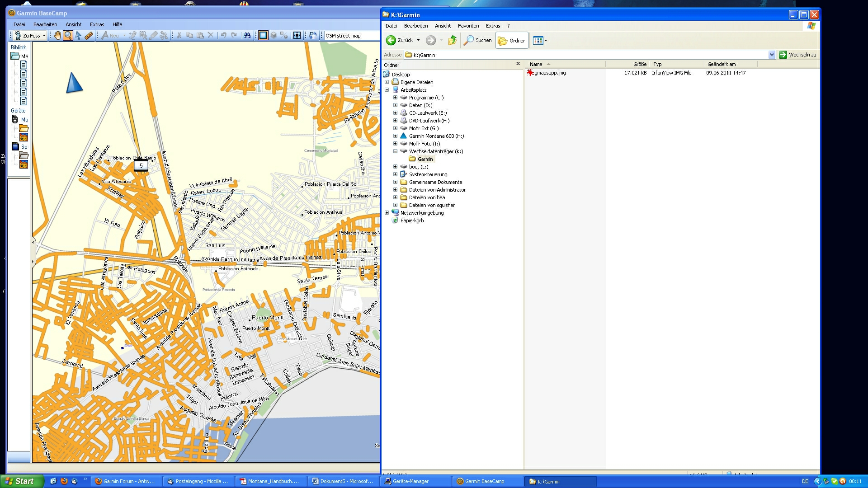The image size is (868, 488).
Task: Click the map product icon under SD card
Action: pos(24,165)
